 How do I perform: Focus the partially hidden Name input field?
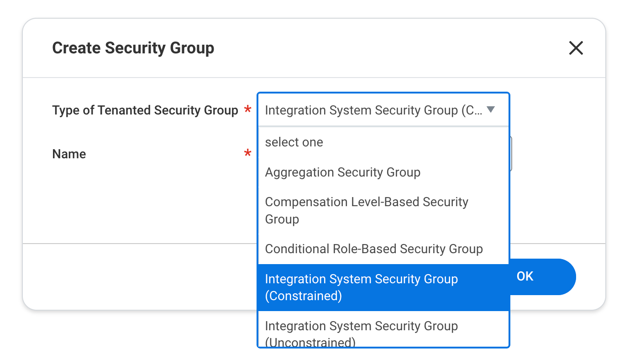tap(511, 154)
